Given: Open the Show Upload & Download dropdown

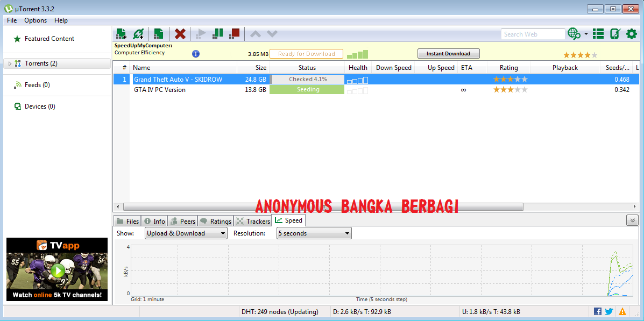Looking at the screenshot, I should coord(186,233).
